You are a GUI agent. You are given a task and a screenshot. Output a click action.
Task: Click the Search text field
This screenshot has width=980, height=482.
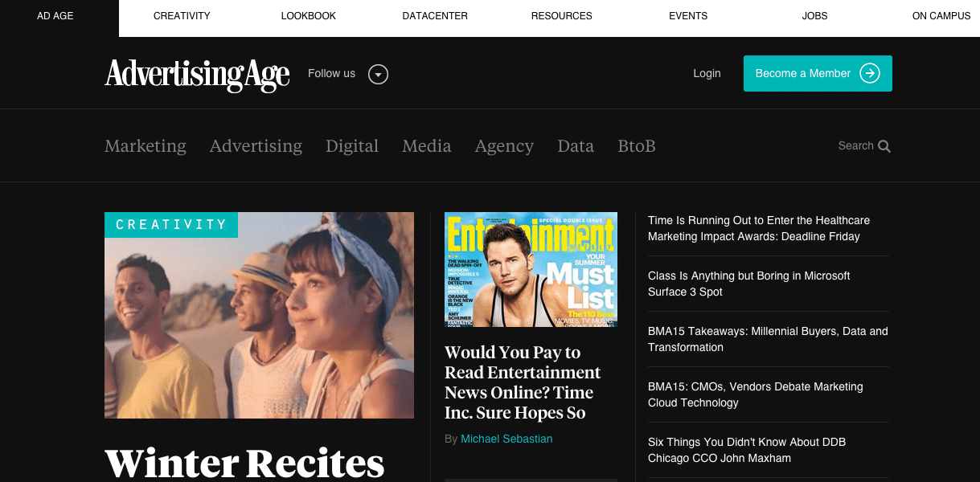coord(855,145)
